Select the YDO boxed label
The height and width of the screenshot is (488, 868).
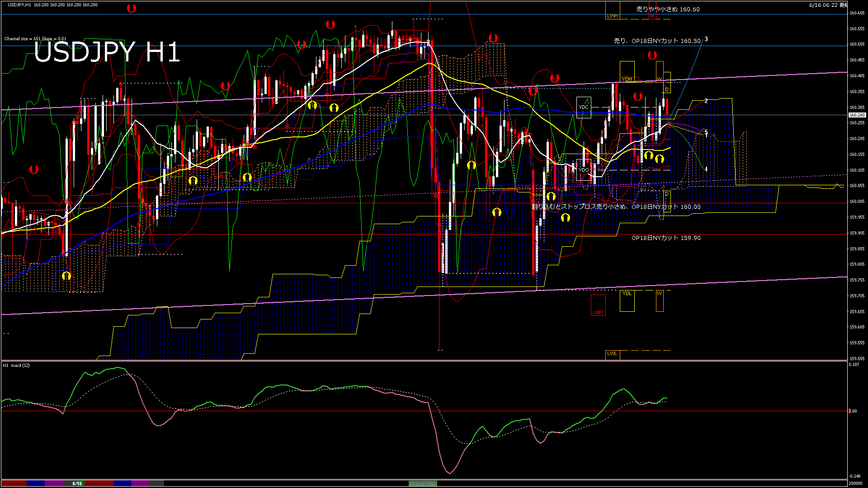tap(584, 170)
